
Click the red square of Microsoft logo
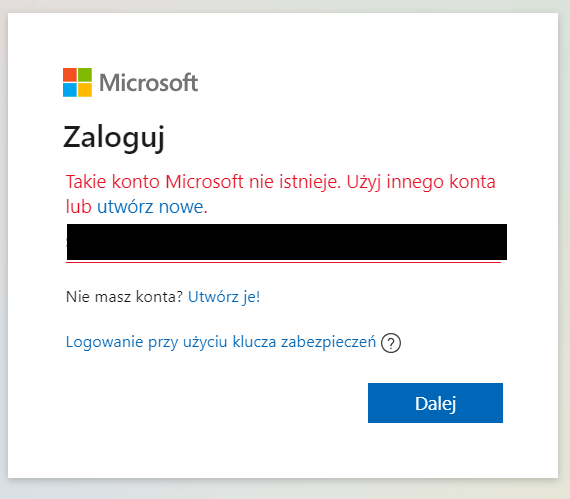pyautogui.click(x=70, y=75)
